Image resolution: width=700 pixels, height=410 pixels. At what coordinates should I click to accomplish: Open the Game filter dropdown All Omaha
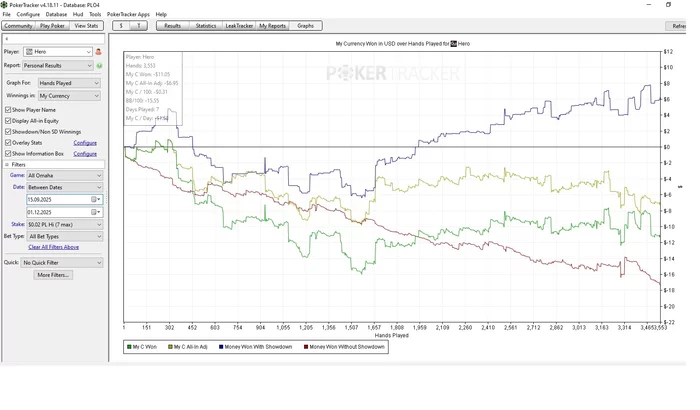click(65, 176)
